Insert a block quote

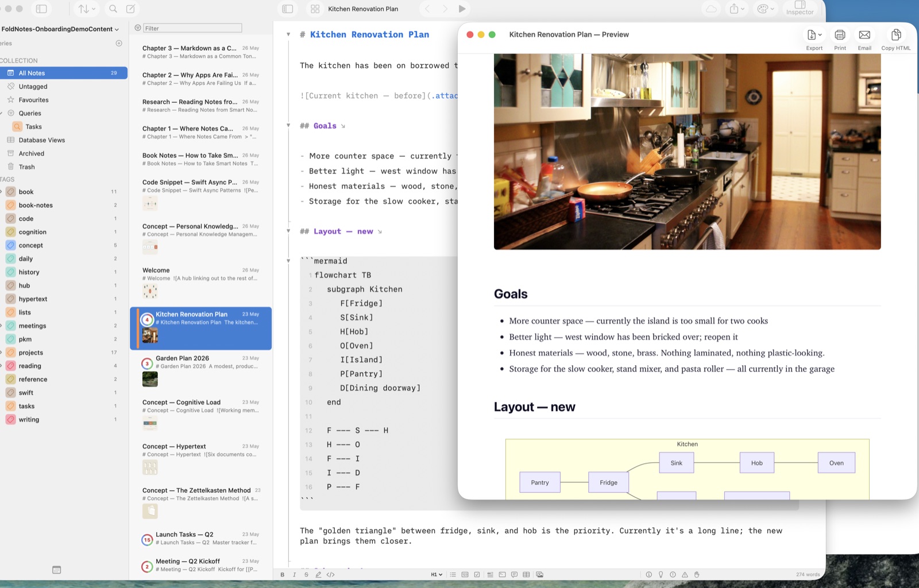click(x=490, y=574)
